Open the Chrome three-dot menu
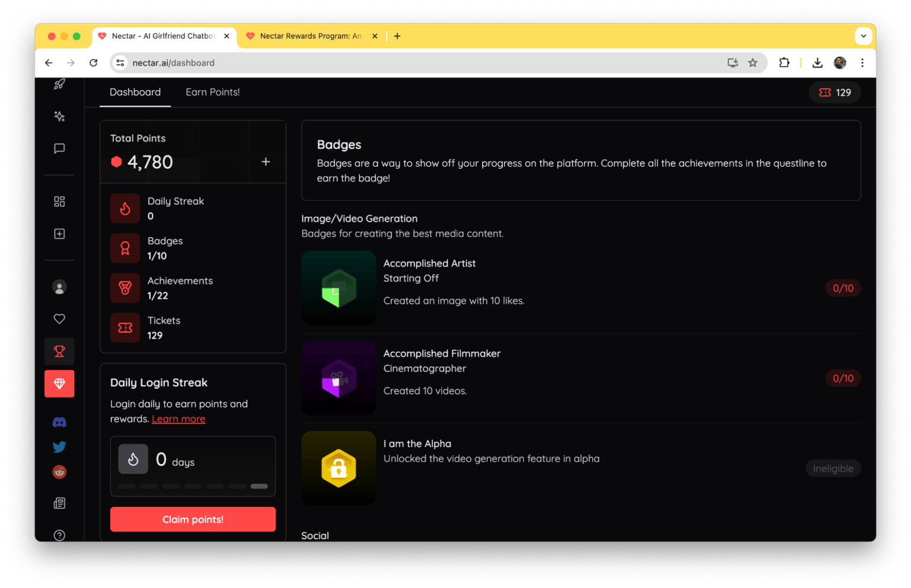Screen dimensions: 911x588 pos(862,63)
